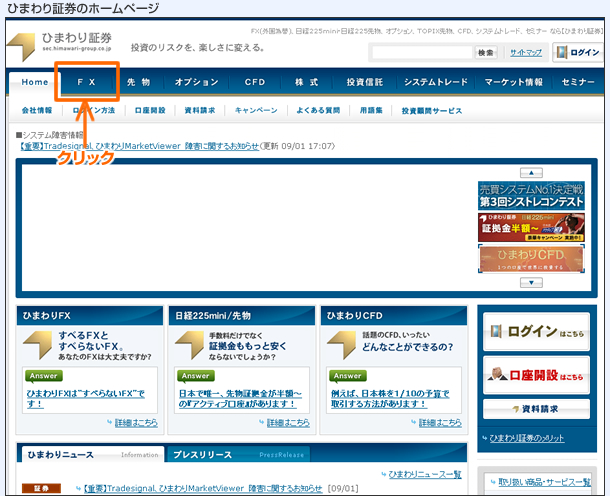Open the 第3回シストレコンテスト banner
Screen dimensions: 610x496
pyautogui.click(x=531, y=196)
